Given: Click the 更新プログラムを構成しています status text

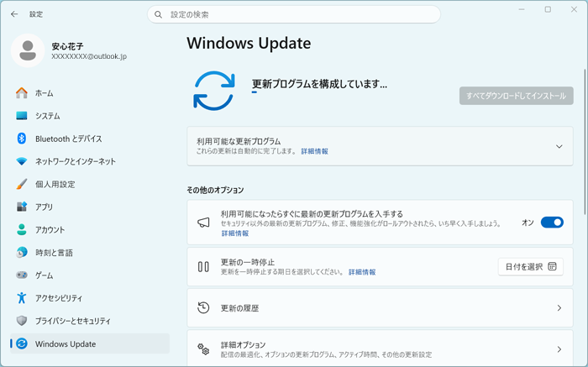Looking at the screenshot, I should pos(319,84).
